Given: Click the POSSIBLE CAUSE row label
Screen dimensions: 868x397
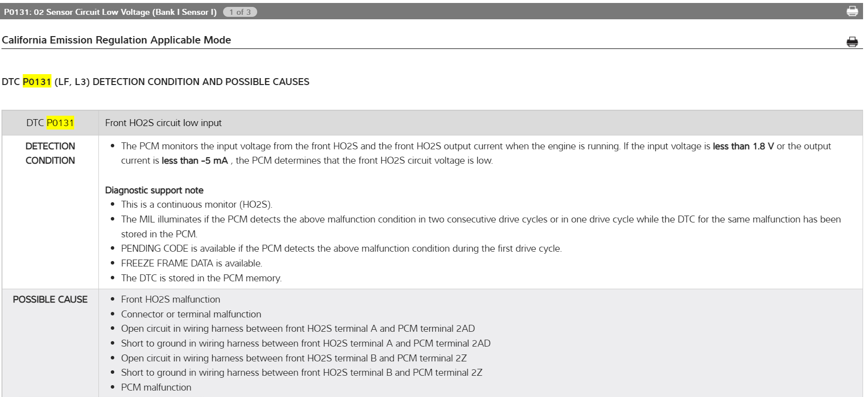Looking at the screenshot, I should coord(50,299).
